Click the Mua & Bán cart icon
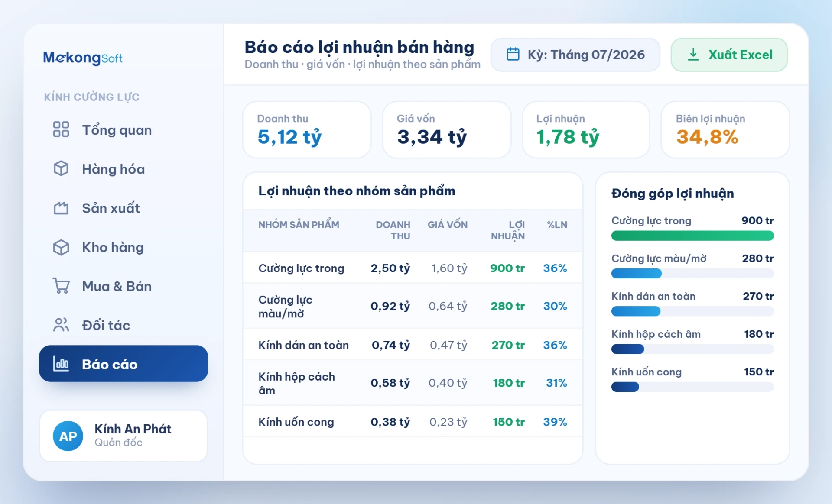The height and width of the screenshot is (504, 832). pos(61,286)
